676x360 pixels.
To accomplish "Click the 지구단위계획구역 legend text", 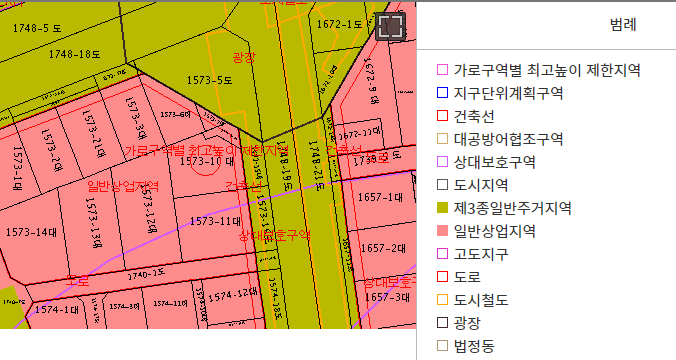I will click(508, 93).
